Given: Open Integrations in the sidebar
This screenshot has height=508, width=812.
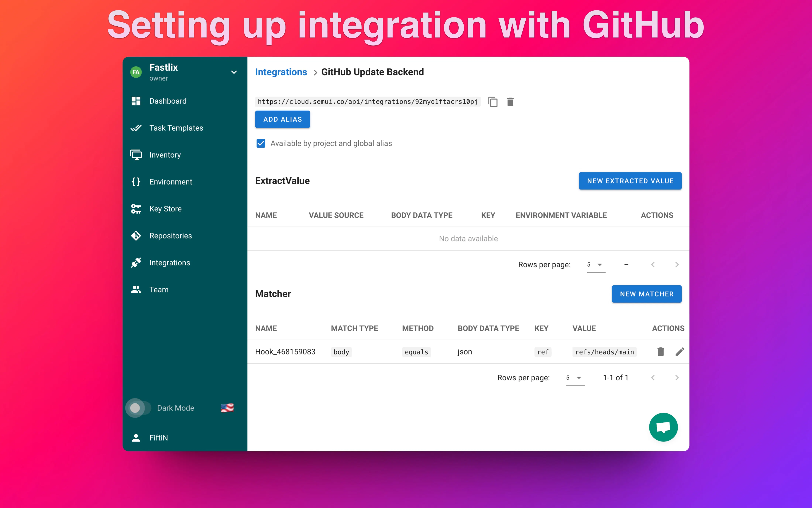Looking at the screenshot, I should (185, 262).
